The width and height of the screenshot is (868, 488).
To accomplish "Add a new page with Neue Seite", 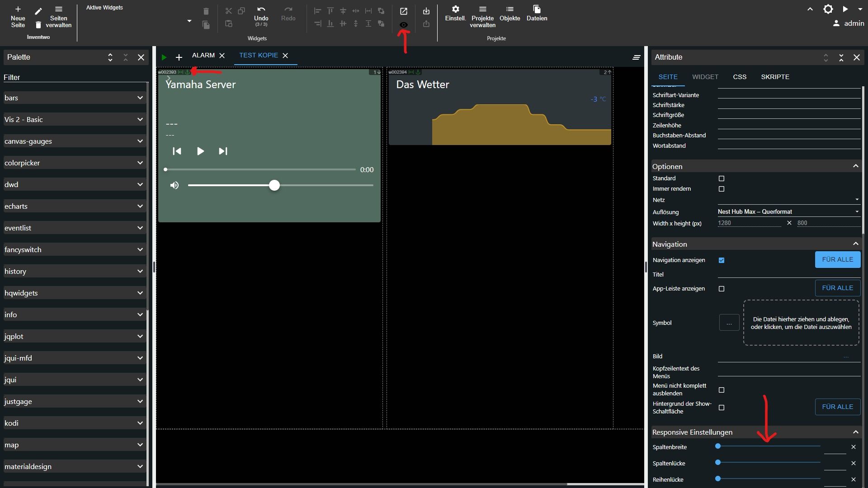I will [18, 17].
